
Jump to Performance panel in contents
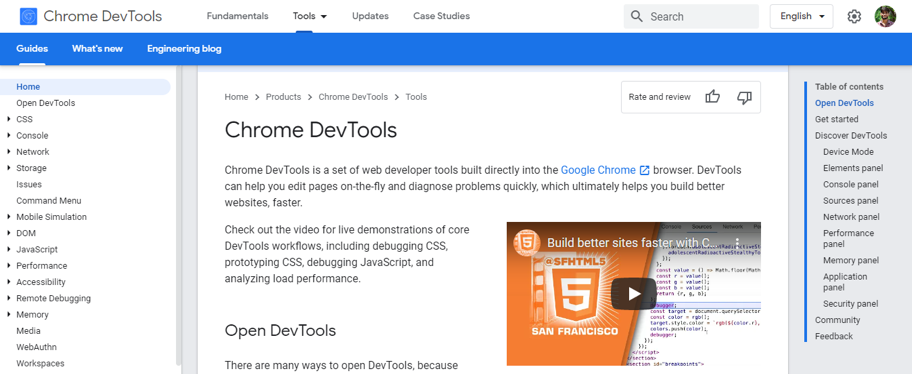click(848, 238)
